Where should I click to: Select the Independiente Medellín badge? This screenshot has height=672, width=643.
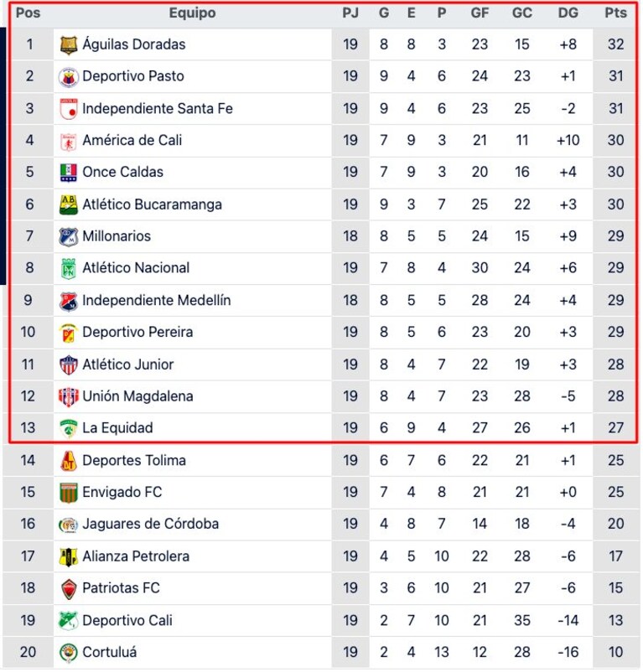coord(69,302)
